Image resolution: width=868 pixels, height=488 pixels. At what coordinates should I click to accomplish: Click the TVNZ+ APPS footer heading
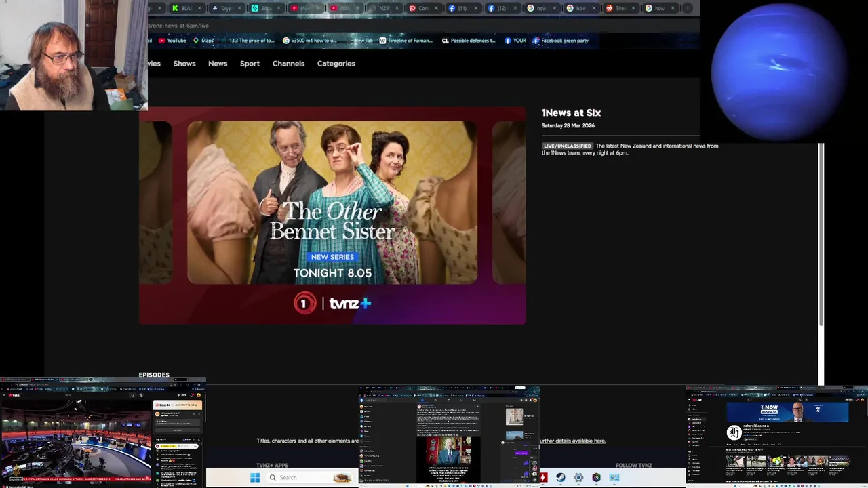point(272,466)
